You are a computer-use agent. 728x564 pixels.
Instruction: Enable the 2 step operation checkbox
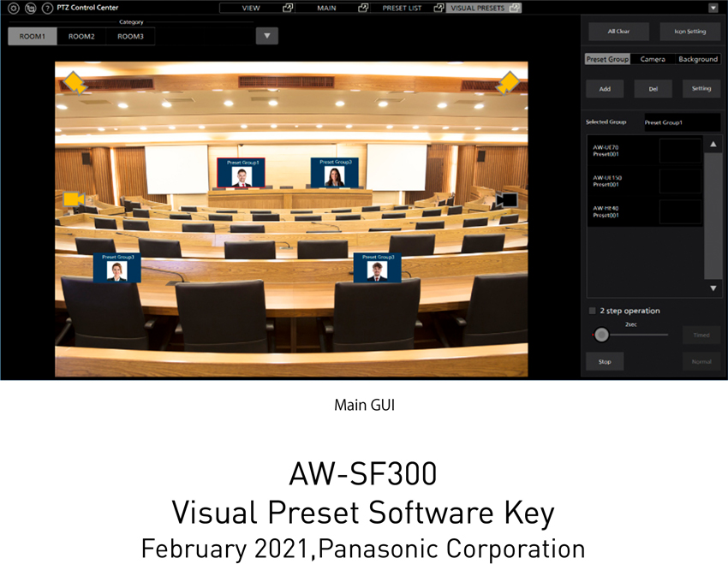click(592, 311)
